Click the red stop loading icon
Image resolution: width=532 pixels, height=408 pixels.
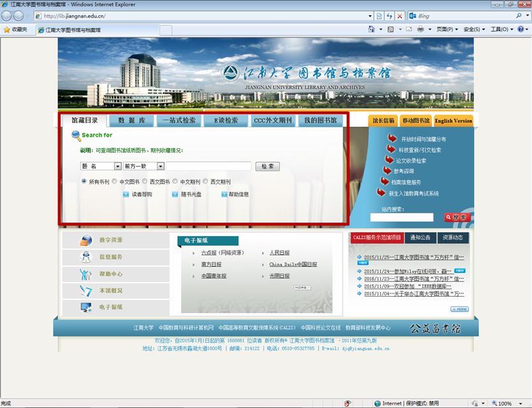(399, 15)
